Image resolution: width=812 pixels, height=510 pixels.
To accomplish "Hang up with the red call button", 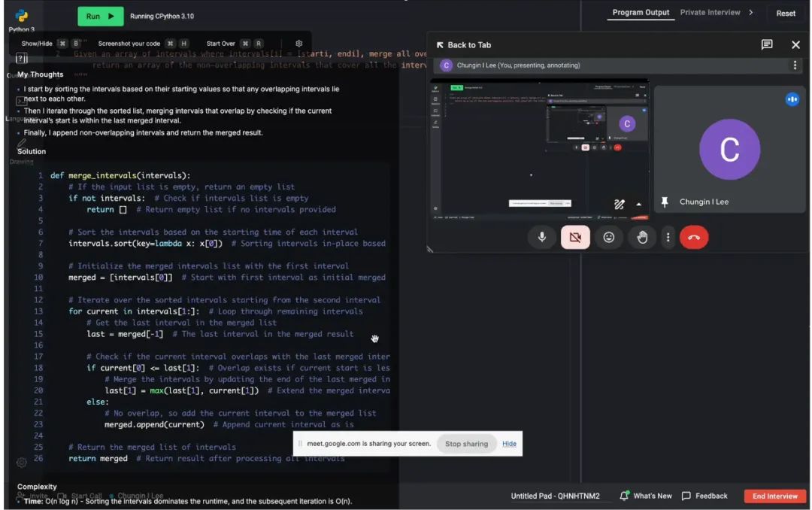I will tap(693, 237).
